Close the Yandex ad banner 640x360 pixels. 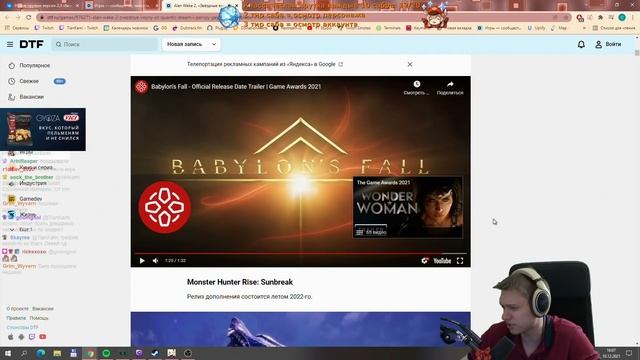410,64
